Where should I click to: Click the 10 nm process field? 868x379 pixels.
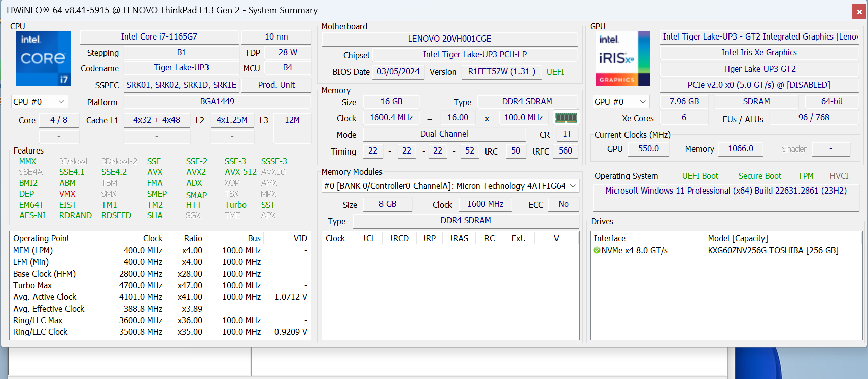coord(276,37)
